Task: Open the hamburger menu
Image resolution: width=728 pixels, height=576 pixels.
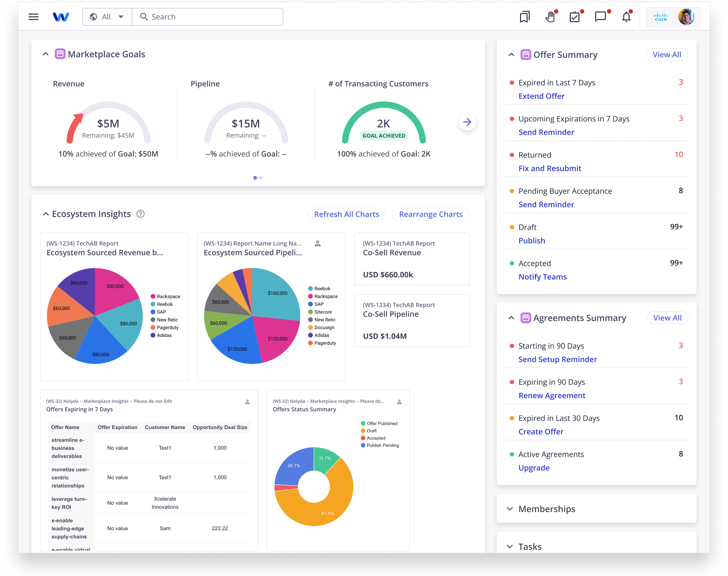Action: tap(33, 17)
